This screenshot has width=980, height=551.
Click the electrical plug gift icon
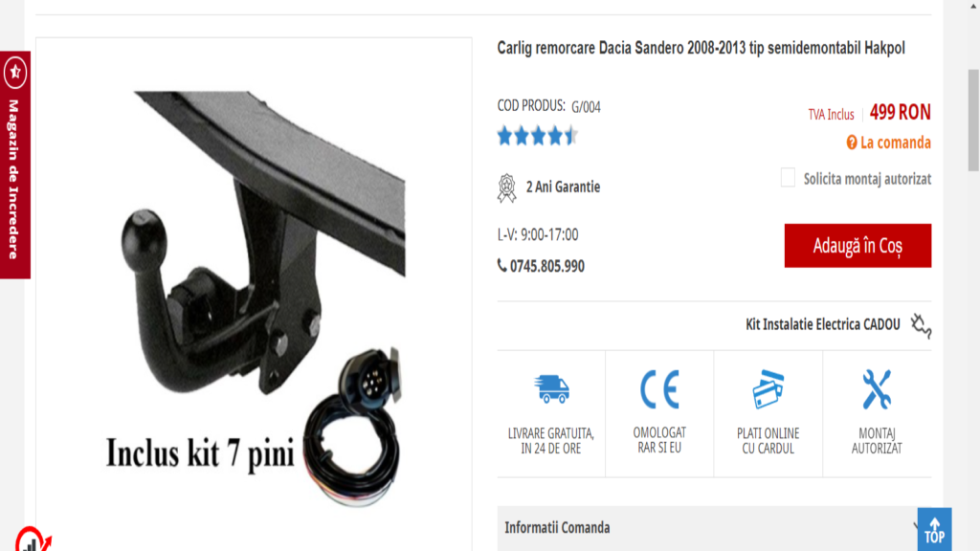(x=921, y=325)
